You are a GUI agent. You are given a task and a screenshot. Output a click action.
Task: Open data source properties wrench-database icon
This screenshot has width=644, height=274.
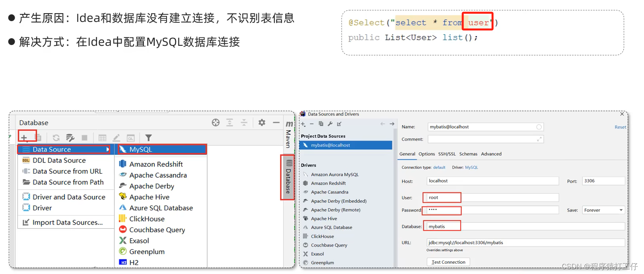[70, 138]
